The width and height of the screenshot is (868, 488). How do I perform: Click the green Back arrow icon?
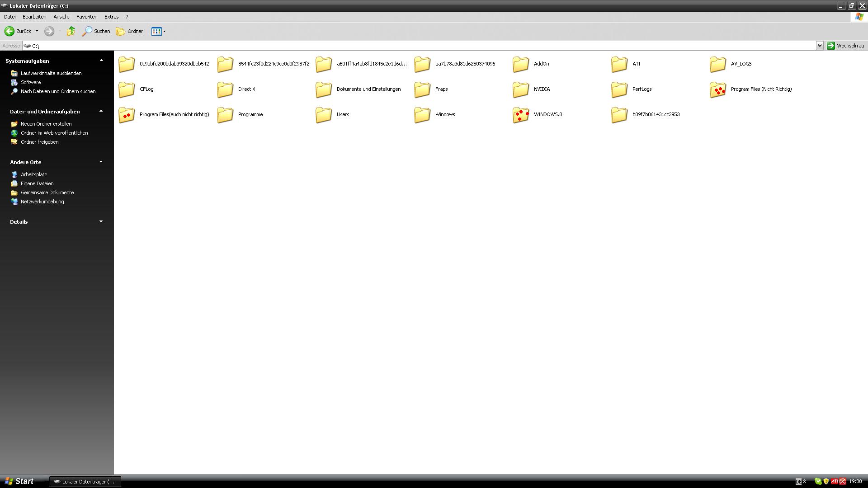click(9, 31)
